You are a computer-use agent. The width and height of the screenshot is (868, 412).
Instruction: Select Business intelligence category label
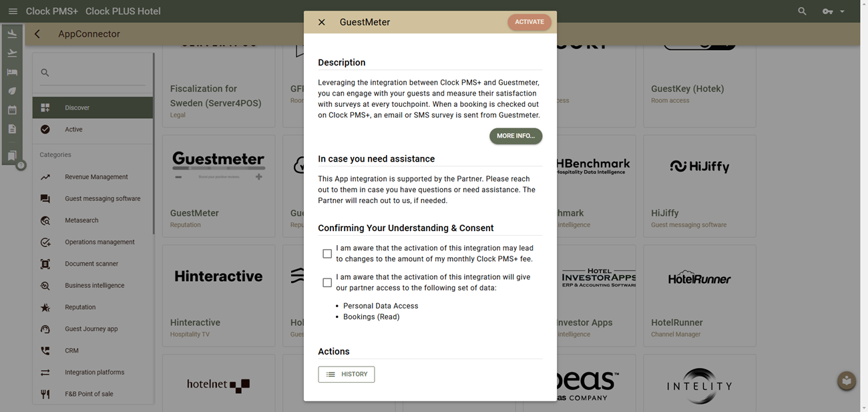[94, 285]
